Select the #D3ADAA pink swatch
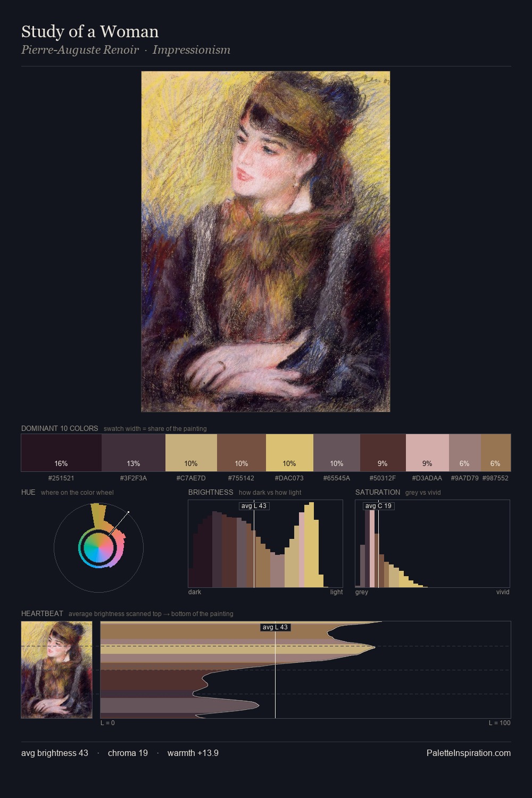 [427, 453]
